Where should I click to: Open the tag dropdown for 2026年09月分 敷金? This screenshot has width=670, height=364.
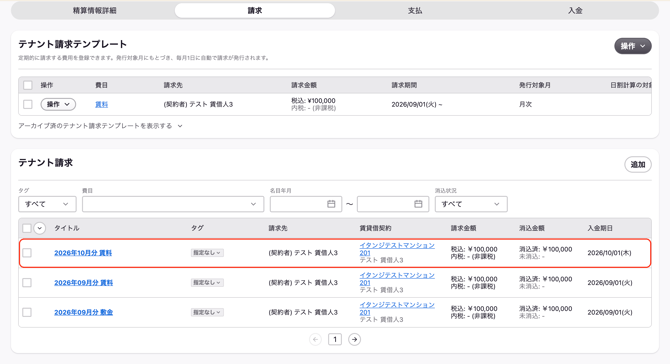tap(207, 312)
